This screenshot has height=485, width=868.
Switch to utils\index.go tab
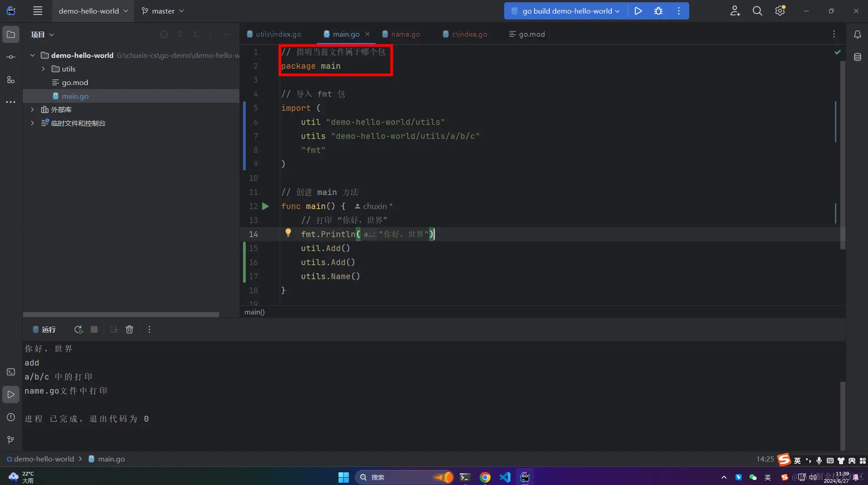point(274,34)
